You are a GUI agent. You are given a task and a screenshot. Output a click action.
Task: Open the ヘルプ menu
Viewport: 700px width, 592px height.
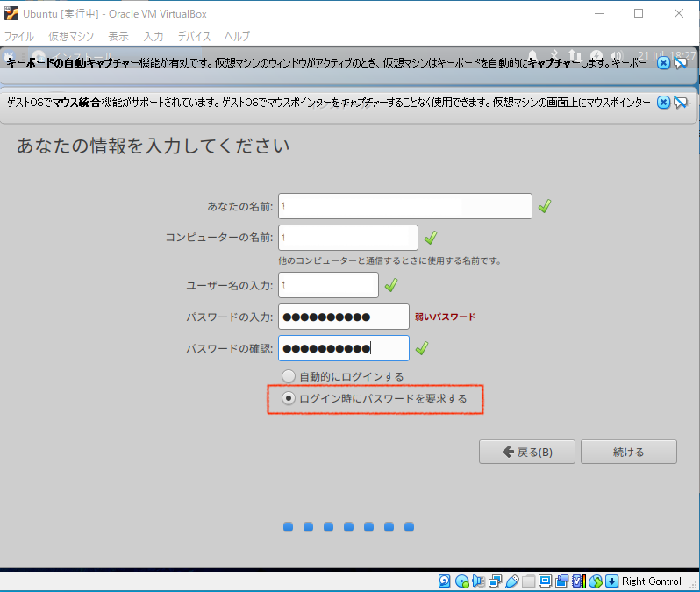pyautogui.click(x=237, y=36)
